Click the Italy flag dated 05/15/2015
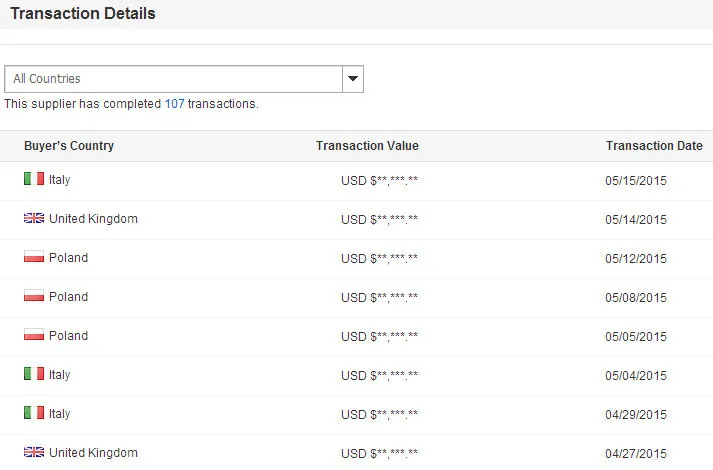 point(34,180)
